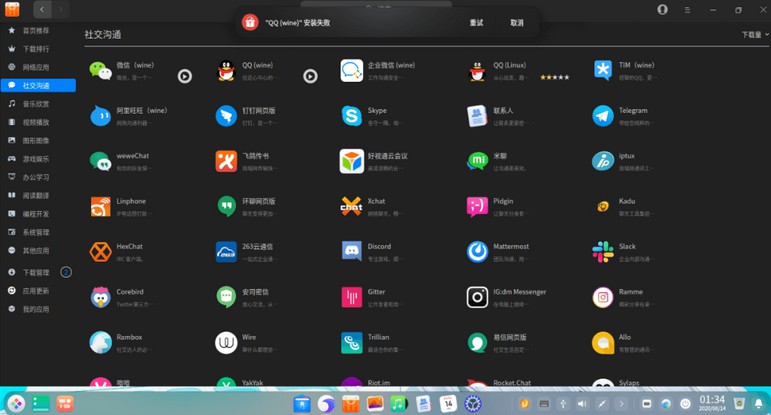771x415 pixels.
Task: Open the Corebird app icon
Action: click(100, 297)
